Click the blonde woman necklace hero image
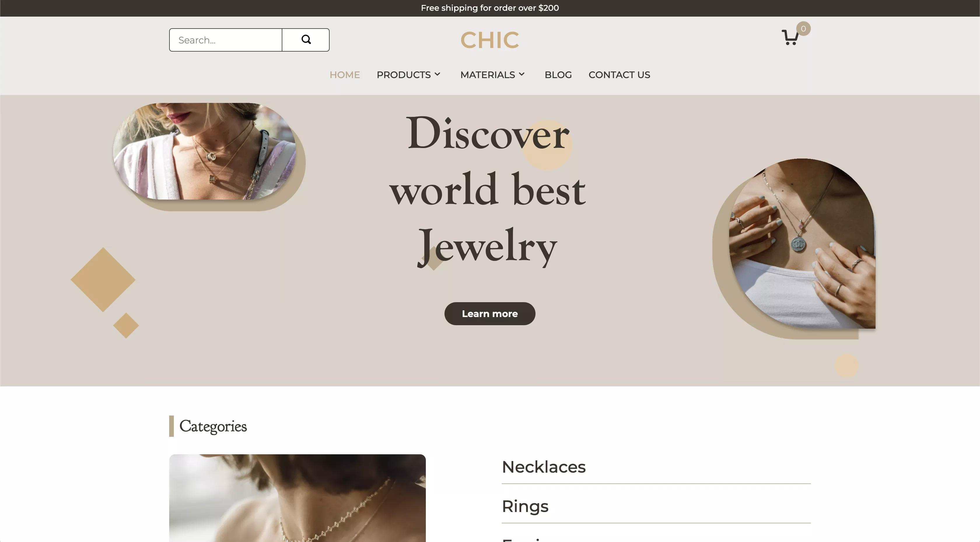Screen dimensions: 980x542 click(x=204, y=151)
